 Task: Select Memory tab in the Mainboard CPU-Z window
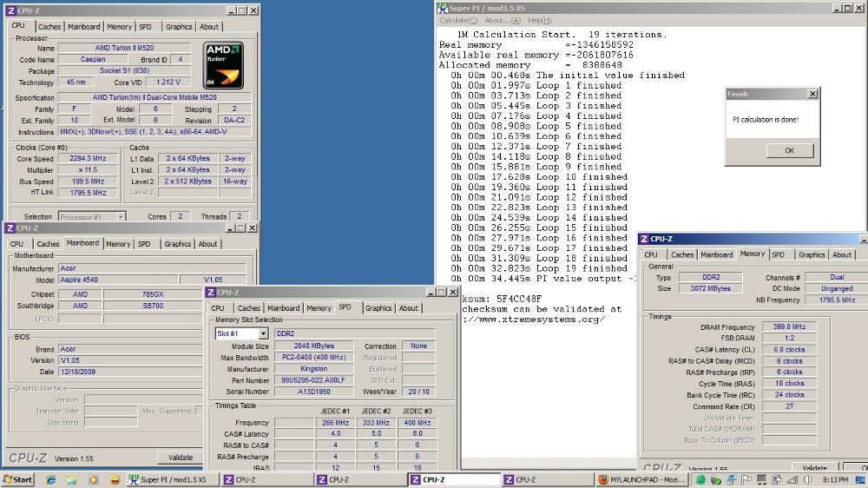tap(118, 244)
